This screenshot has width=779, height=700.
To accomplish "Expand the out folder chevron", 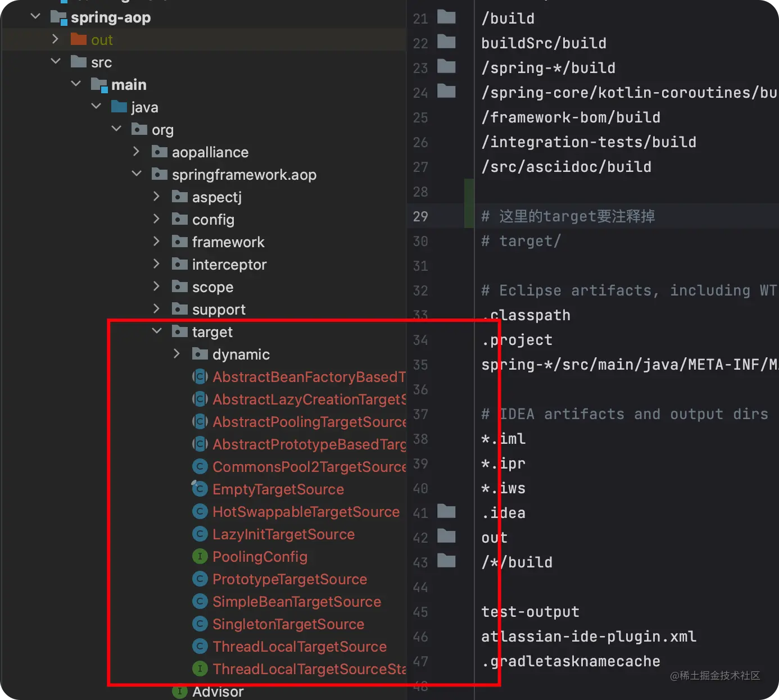I will [55, 39].
